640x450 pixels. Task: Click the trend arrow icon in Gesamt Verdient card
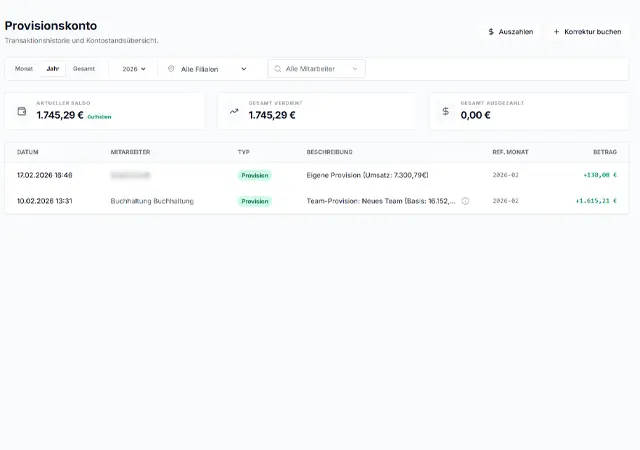234,111
